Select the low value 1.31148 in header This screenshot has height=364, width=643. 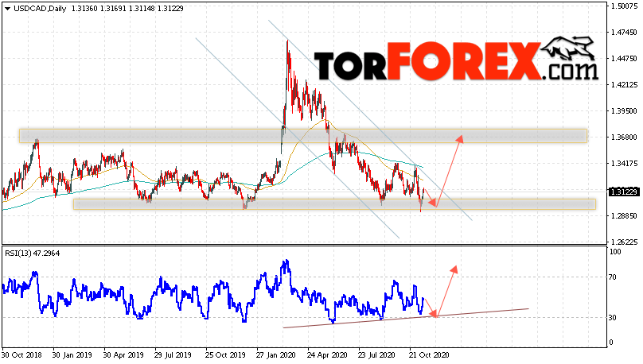[x=142, y=9]
